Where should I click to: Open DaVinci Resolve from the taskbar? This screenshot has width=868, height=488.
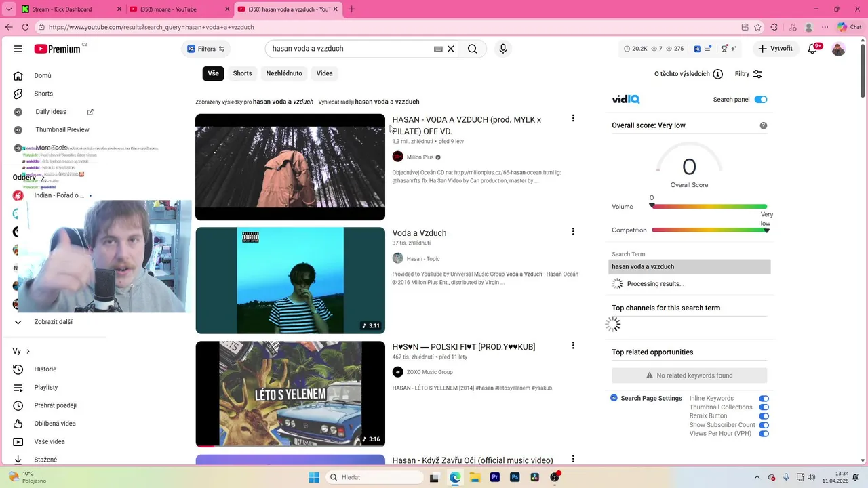(535, 477)
